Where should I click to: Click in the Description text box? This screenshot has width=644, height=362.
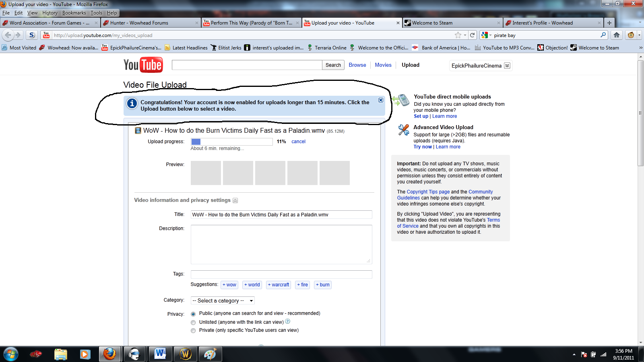click(x=281, y=244)
